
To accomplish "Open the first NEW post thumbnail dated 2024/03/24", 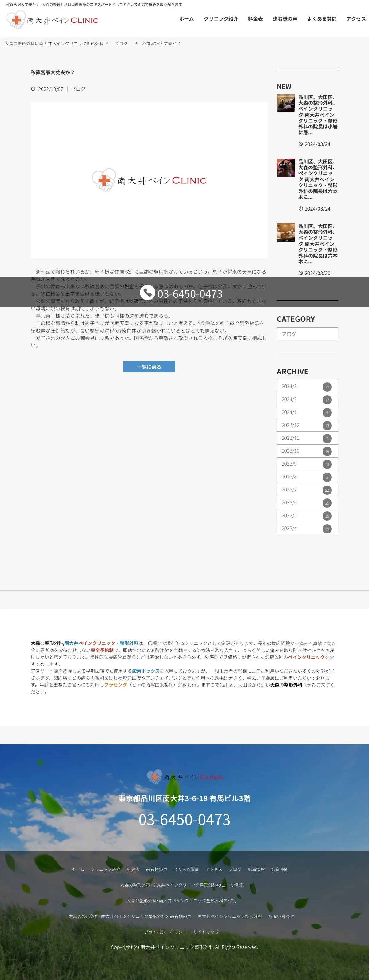I will pyautogui.click(x=286, y=103).
